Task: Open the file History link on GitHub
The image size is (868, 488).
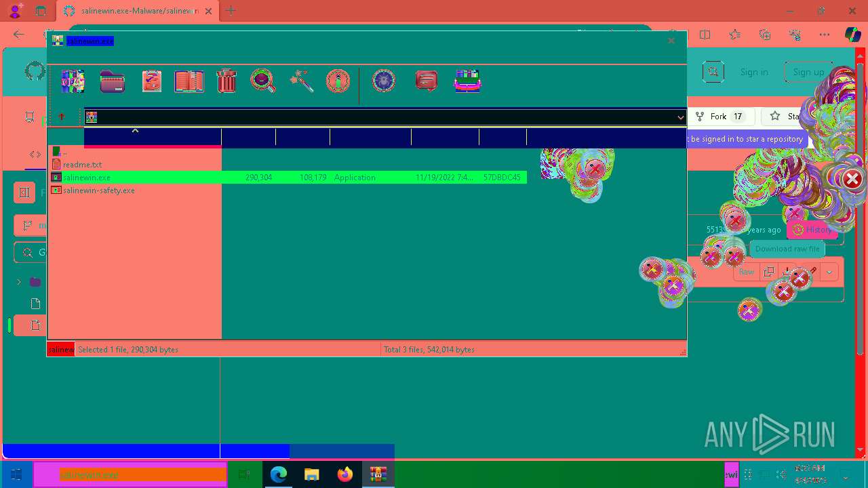Action: (x=812, y=230)
